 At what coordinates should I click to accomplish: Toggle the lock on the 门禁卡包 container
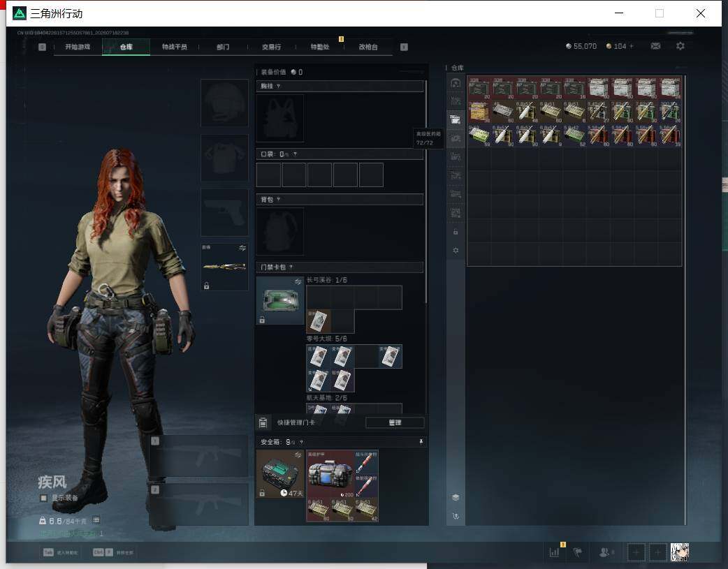pos(262,320)
